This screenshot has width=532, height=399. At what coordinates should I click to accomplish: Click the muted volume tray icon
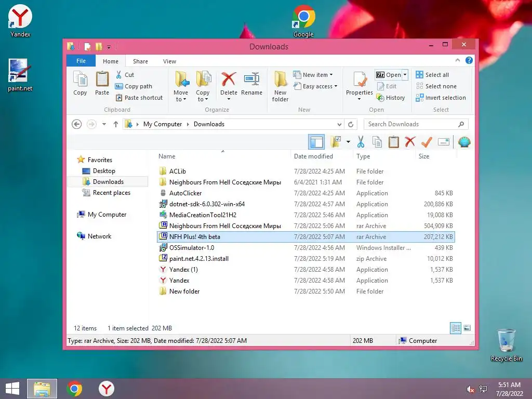[x=471, y=389]
